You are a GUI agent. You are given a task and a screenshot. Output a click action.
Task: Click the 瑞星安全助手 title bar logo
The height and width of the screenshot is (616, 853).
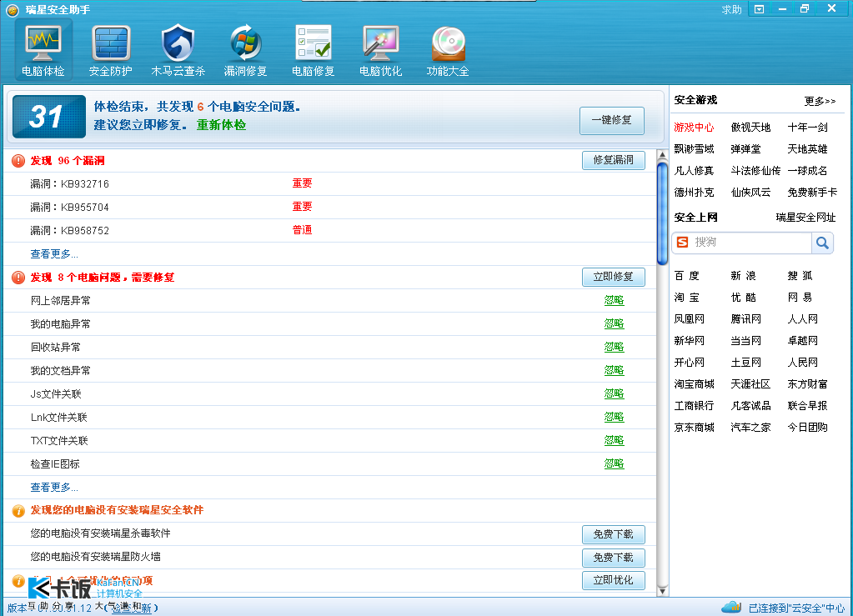pyautogui.click(x=12, y=10)
